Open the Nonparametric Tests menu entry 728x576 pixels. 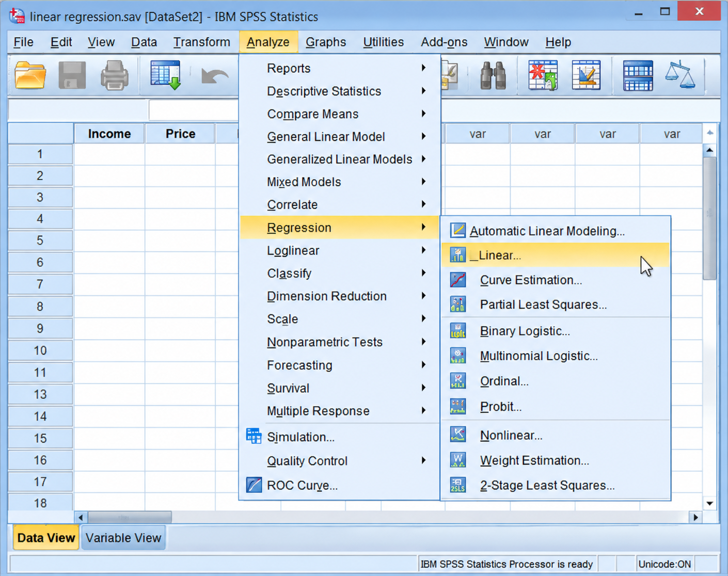tap(339, 342)
